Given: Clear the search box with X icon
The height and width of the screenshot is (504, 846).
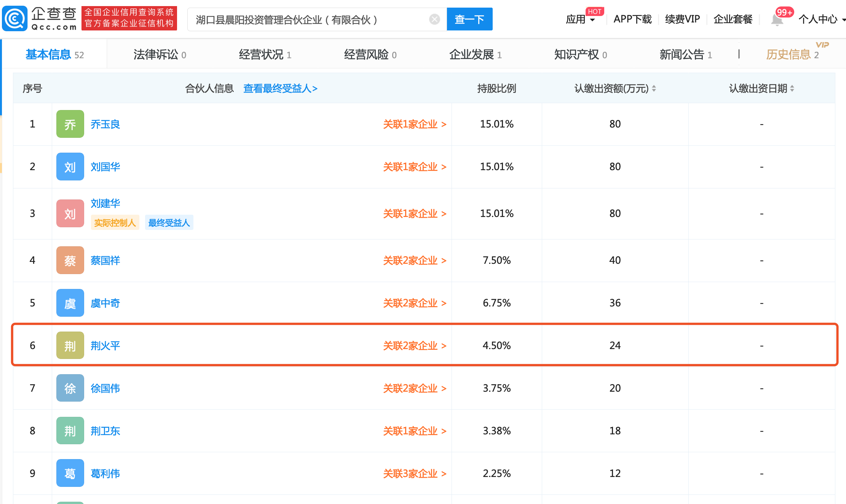Looking at the screenshot, I should point(434,19).
